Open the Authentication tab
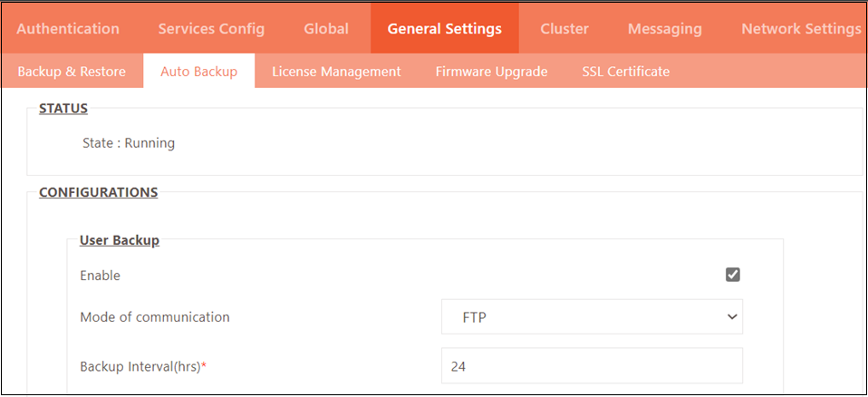Screen dimensions: 868x397 point(68,29)
